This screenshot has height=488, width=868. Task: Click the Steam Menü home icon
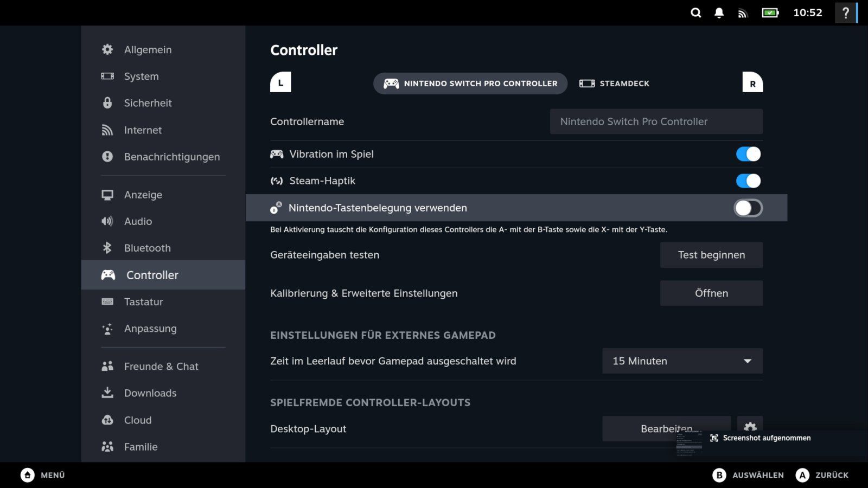click(x=27, y=475)
